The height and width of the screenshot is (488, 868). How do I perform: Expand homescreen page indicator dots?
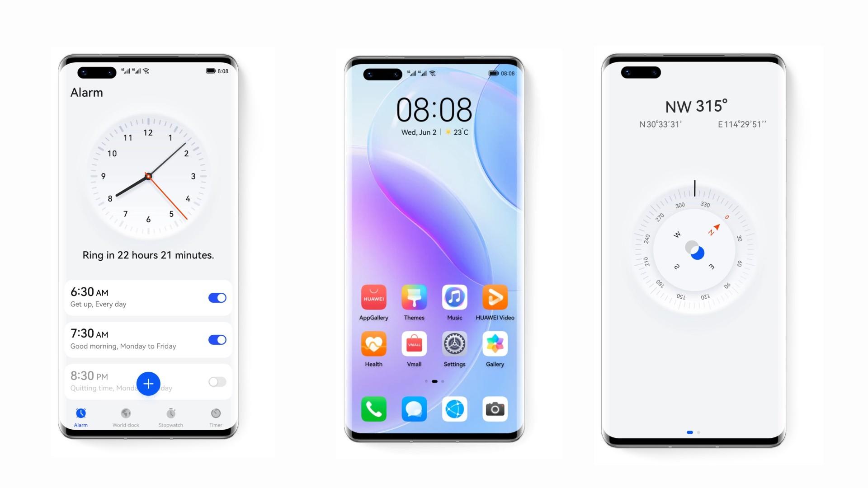(434, 381)
